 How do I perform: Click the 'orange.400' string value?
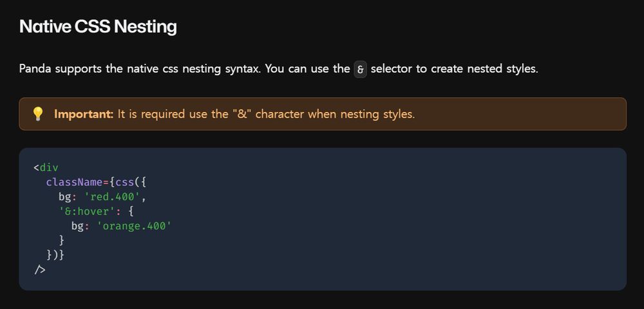pyautogui.click(x=133, y=226)
